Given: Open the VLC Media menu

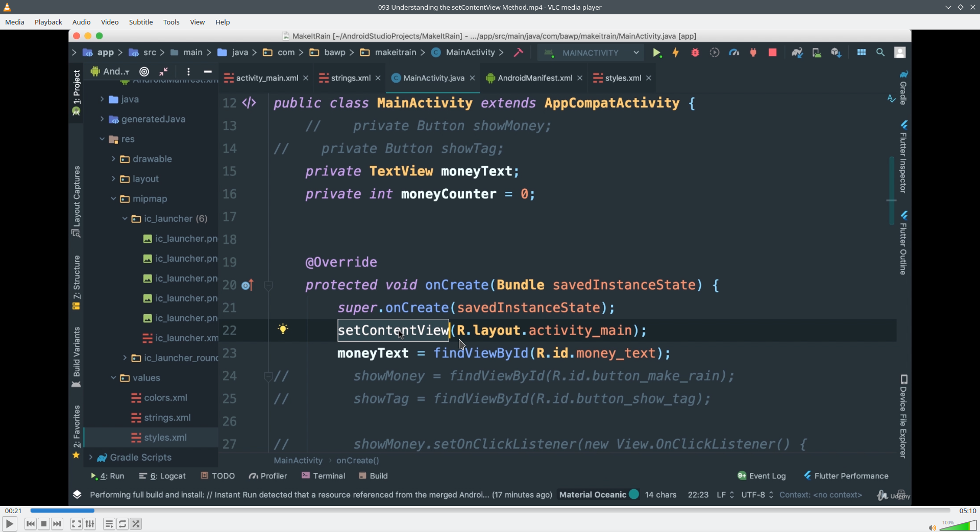Looking at the screenshot, I should coord(15,22).
